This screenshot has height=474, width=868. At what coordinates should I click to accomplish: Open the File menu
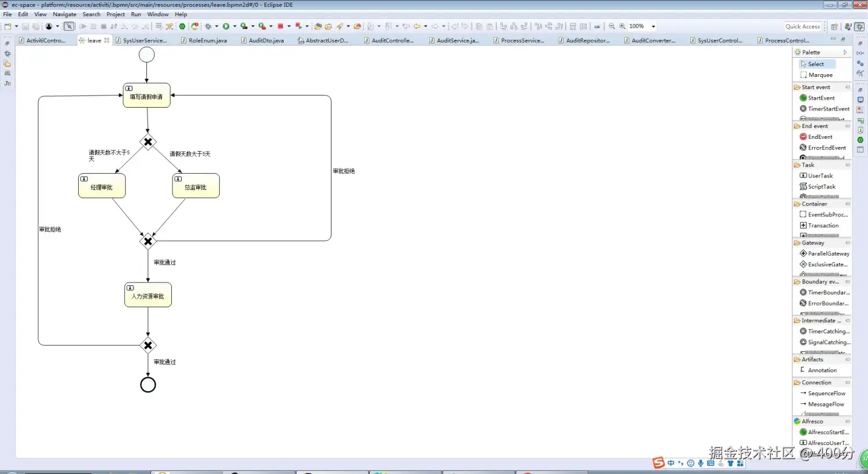[x=8, y=14]
